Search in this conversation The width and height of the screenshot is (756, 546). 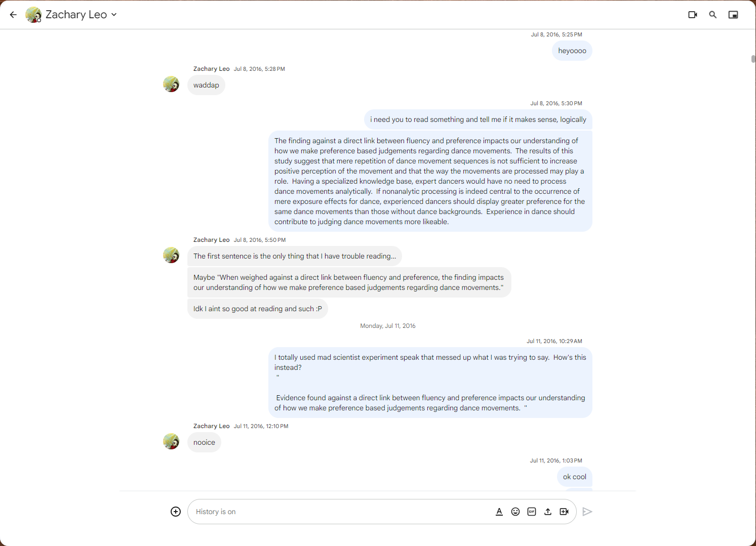pos(713,15)
